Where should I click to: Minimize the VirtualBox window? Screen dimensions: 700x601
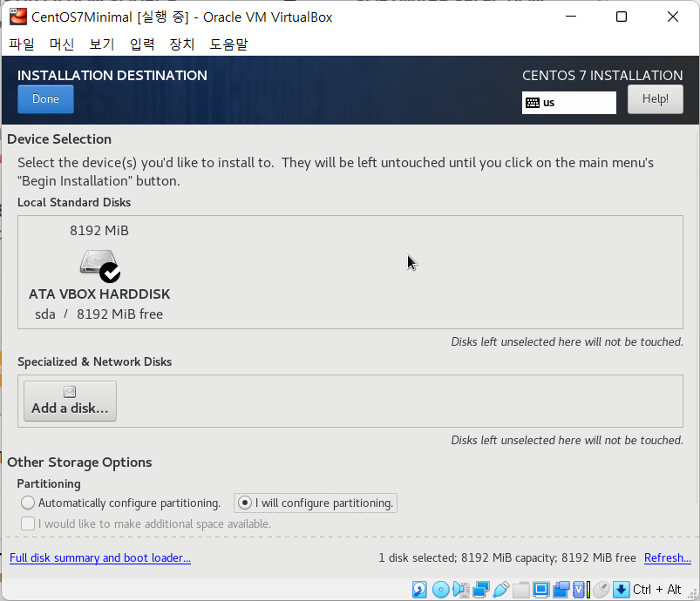[x=570, y=17]
